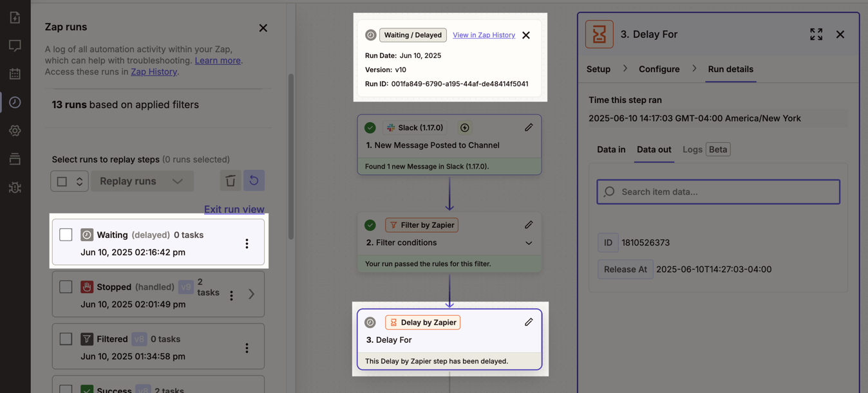Click the clock status icon on Delay step
The width and height of the screenshot is (868, 393).
(370, 322)
